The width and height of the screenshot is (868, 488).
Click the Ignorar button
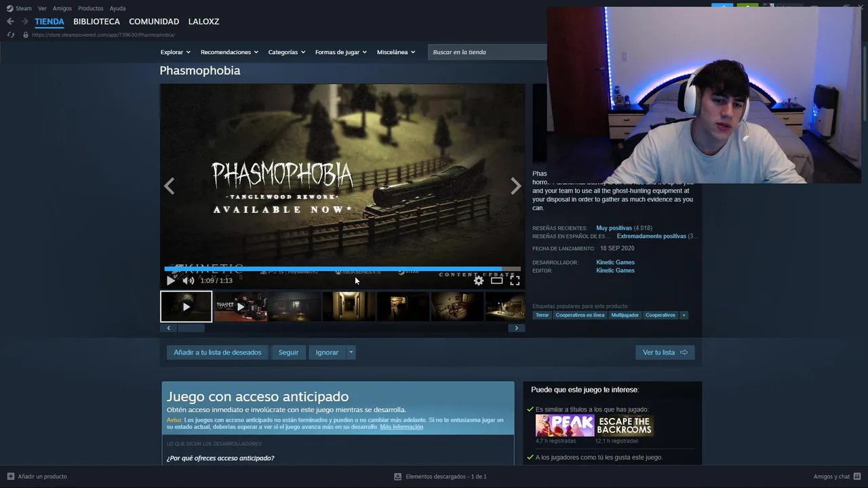(327, 352)
